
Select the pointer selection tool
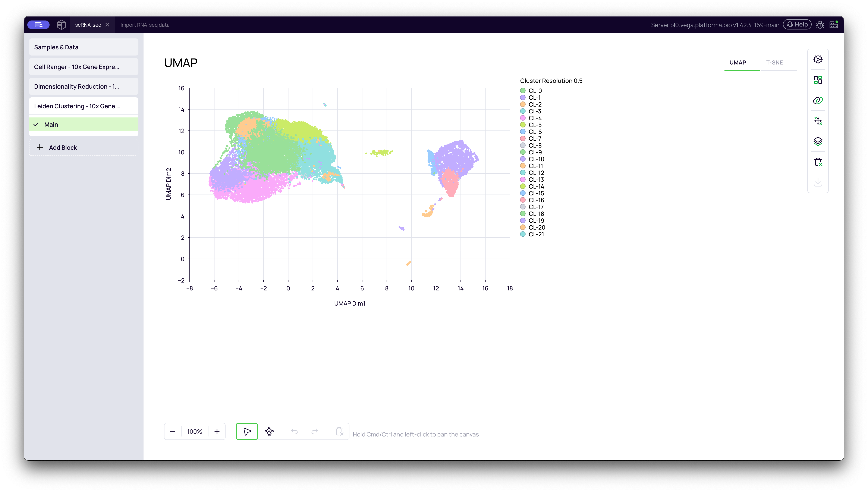point(247,432)
